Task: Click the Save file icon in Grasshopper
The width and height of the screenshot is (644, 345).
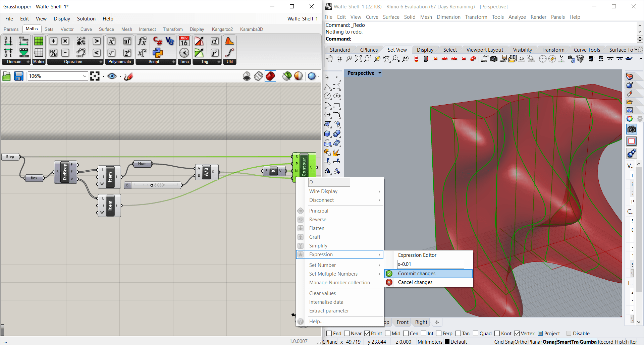Action: (18, 76)
